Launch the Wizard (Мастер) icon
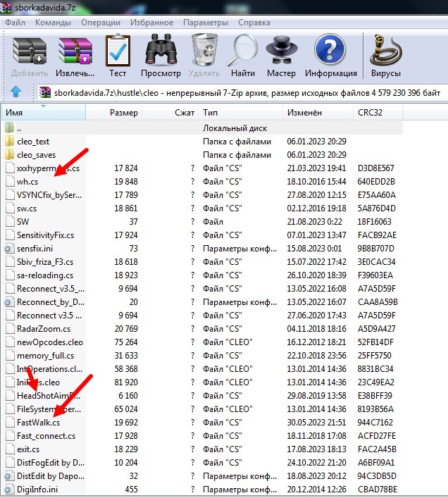Screen dimensions: 448x498 [x=281, y=52]
